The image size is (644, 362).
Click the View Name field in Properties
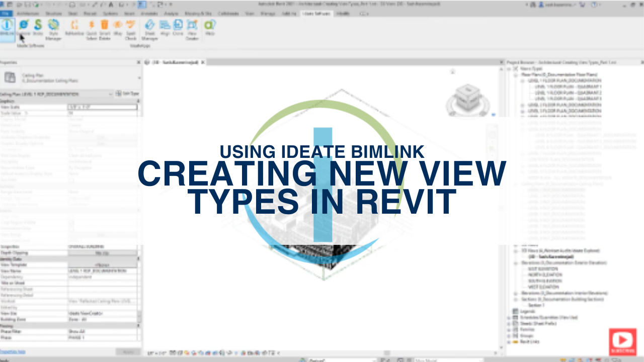tap(101, 270)
